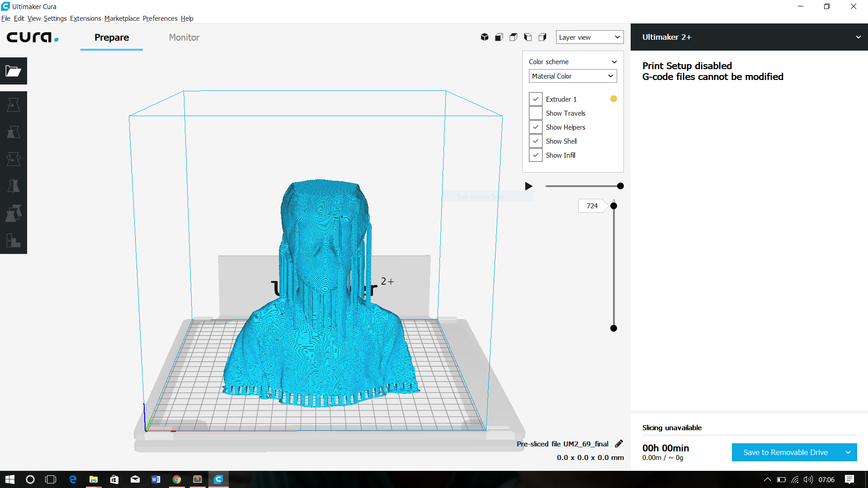Click Save to Removable Drive button
This screenshot has width=868, height=488.
click(x=785, y=452)
